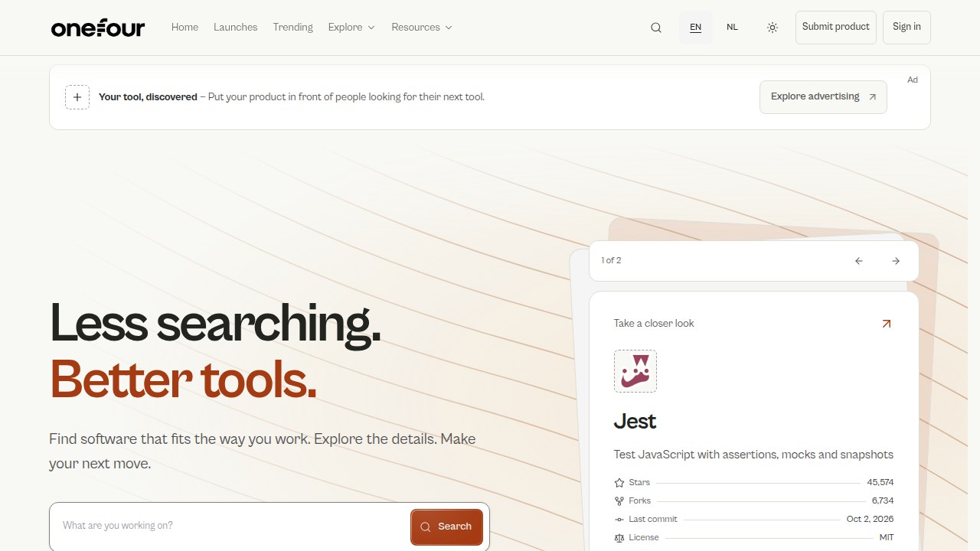Go to the next featured card arrow
The width and height of the screenshot is (980, 551).
(896, 261)
